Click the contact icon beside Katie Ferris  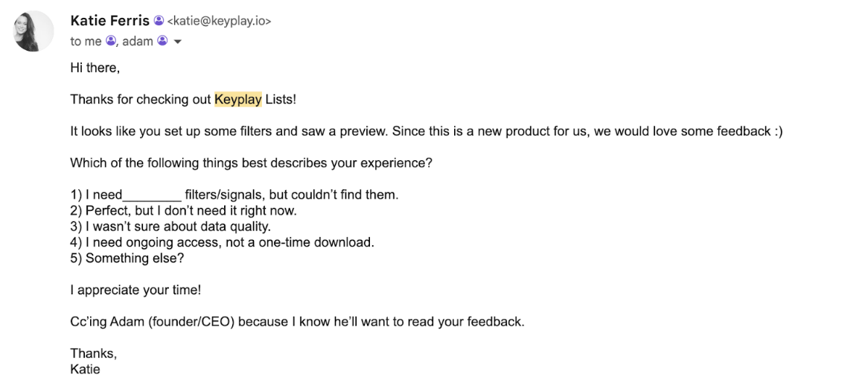click(159, 21)
